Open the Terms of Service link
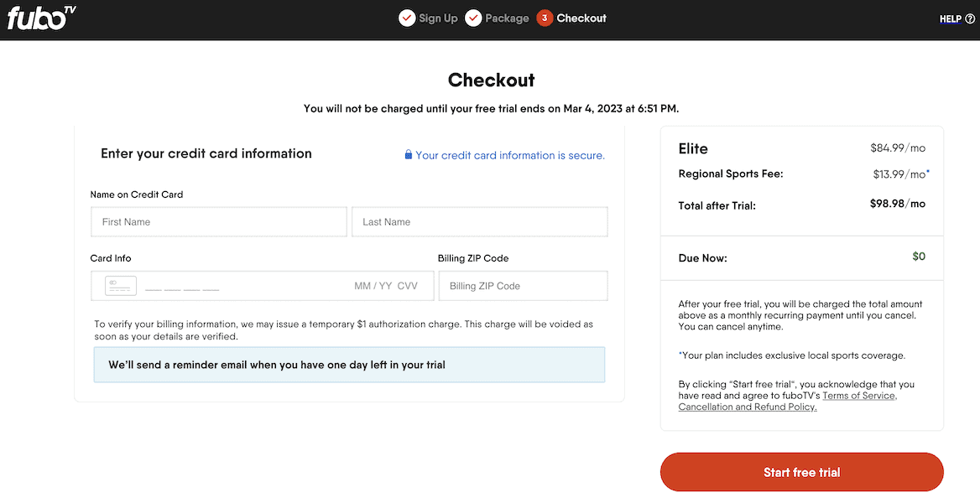 coord(859,397)
